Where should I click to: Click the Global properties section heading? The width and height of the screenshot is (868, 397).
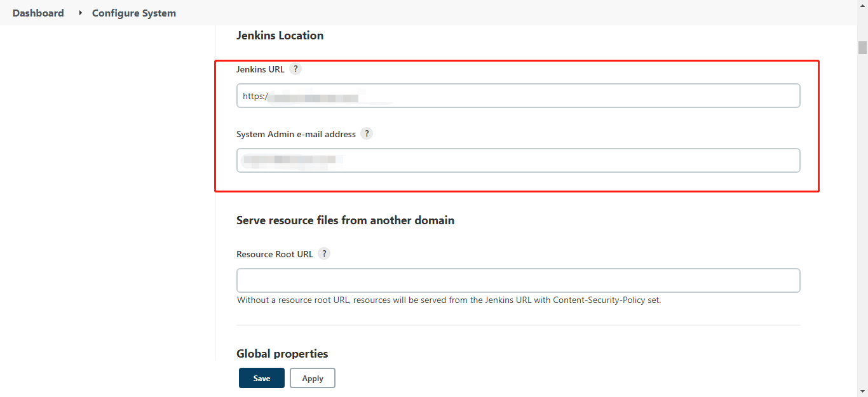282,353
